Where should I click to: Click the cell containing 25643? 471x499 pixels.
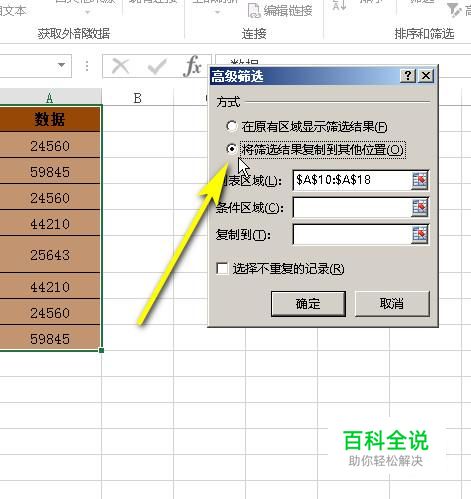click(x=50, y=255)
